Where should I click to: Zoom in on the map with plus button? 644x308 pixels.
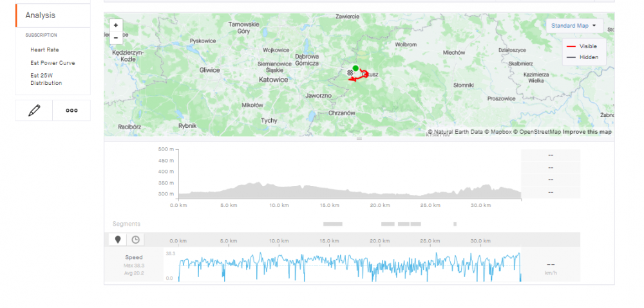[116, 26]
